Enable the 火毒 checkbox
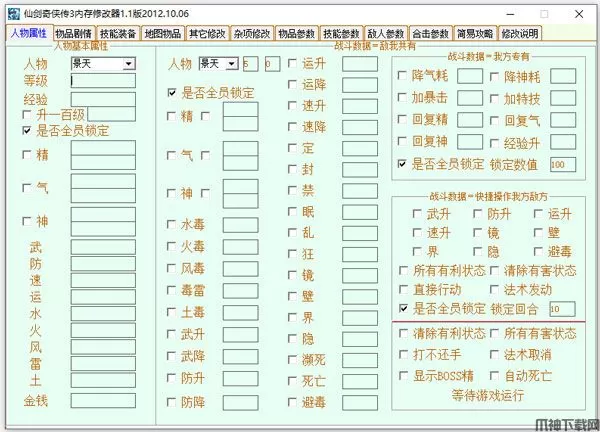600x432 pixels. click(x=171, y=246)
